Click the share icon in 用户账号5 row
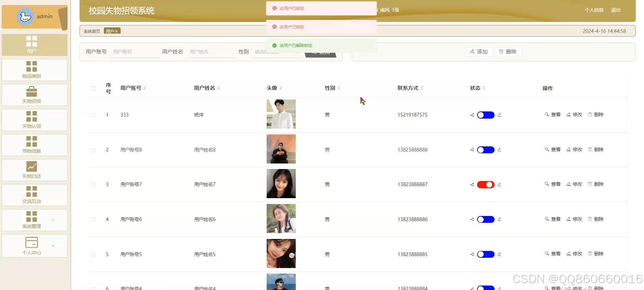Viewport: 644px width, 290px height. [x=472, y=254]
